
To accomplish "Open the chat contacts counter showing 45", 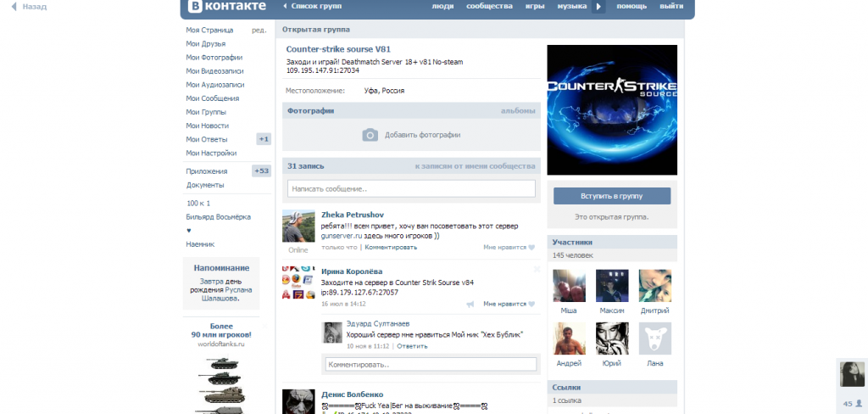I will point(851,403).
